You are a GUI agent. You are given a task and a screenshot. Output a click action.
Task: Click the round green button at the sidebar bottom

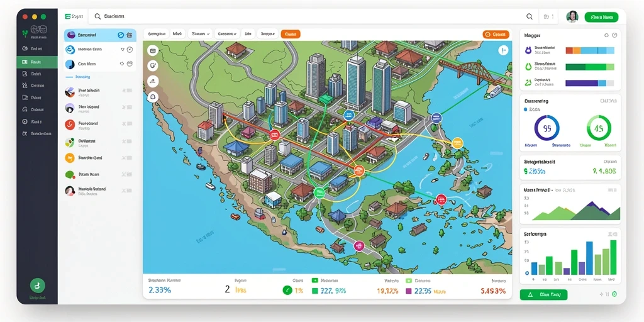(x=37, y=285)
